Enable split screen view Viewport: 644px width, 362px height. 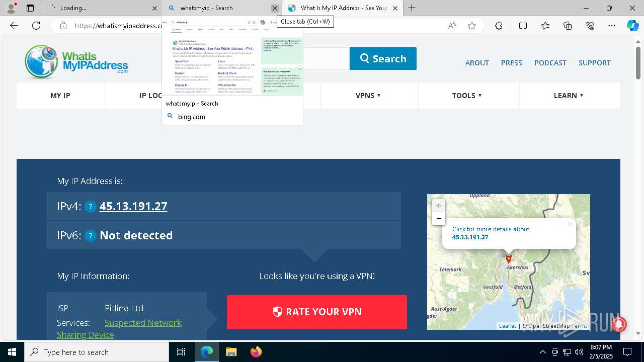tap(523, 26)
